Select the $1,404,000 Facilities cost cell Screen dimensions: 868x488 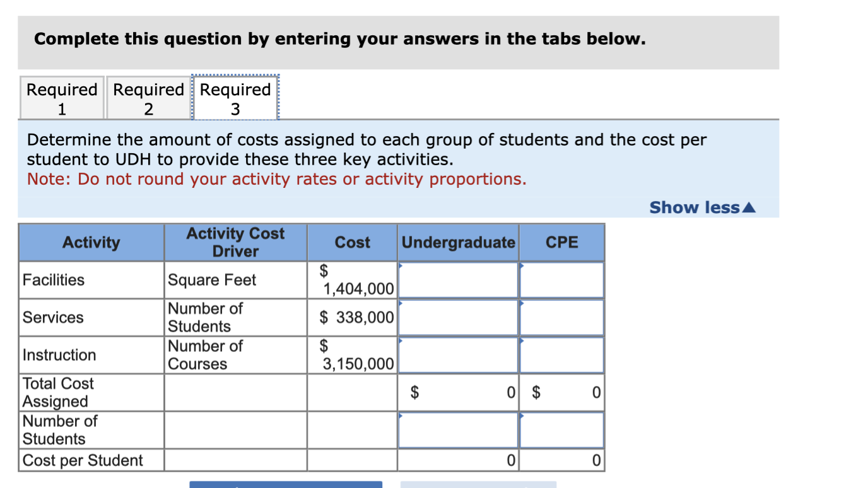click(351, 279)
